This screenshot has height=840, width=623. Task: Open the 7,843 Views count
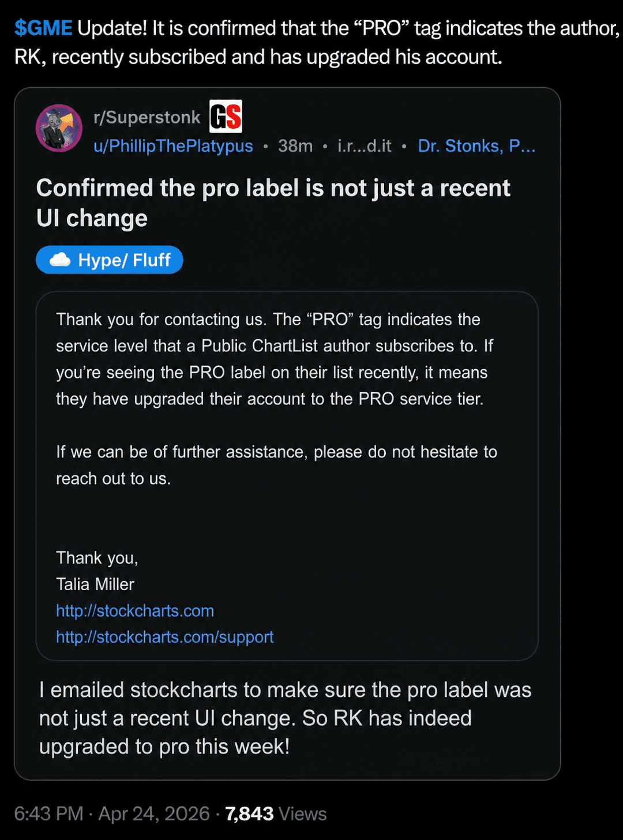click(276, 814)
